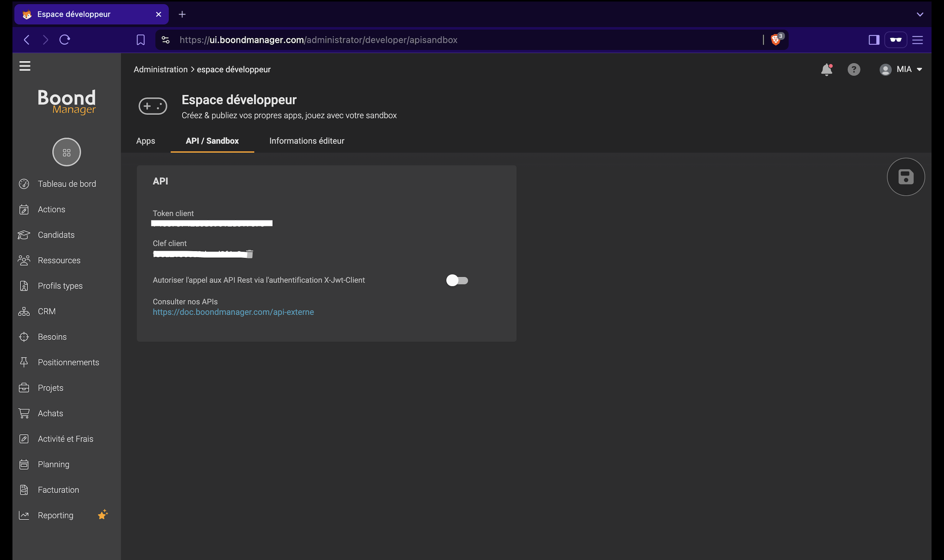Open the browser main menu
This screenshot has height=560, width=944.
click(917, 40)
